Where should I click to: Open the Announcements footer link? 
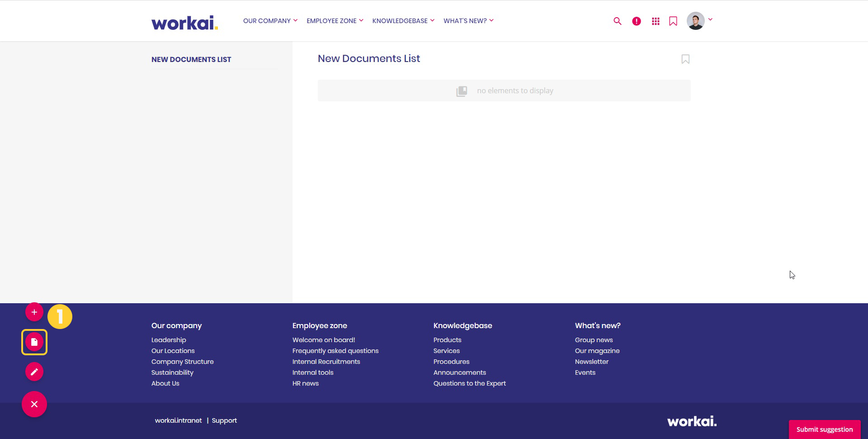click(x=460, y=372)
